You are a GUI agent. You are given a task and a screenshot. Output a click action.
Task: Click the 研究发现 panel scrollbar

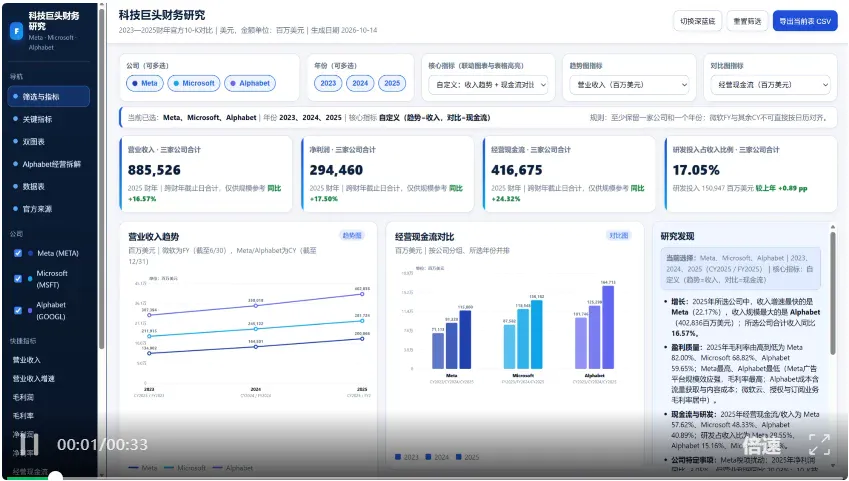[833, 292]
